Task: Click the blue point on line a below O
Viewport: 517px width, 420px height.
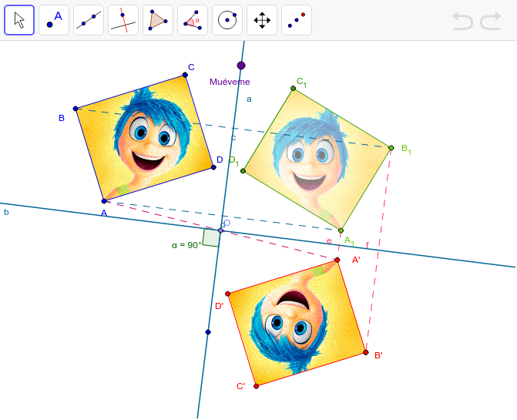Action: click(x=208, y=332)
